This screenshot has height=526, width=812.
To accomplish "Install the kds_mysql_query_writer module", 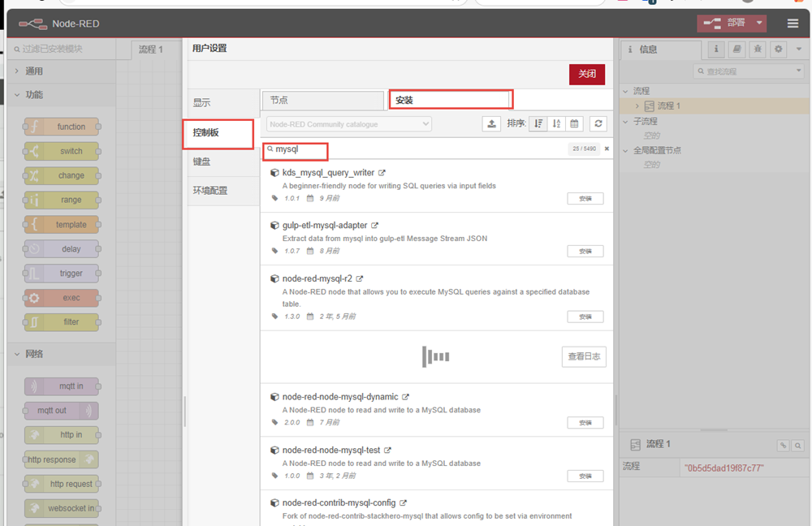I will (x=585, y=199).
